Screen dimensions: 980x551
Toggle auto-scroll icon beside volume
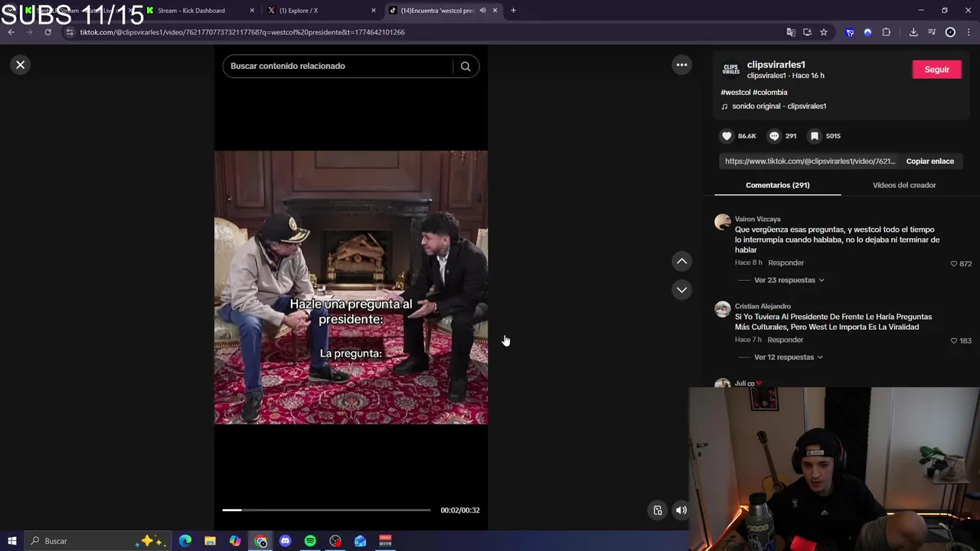pos(658,510)
